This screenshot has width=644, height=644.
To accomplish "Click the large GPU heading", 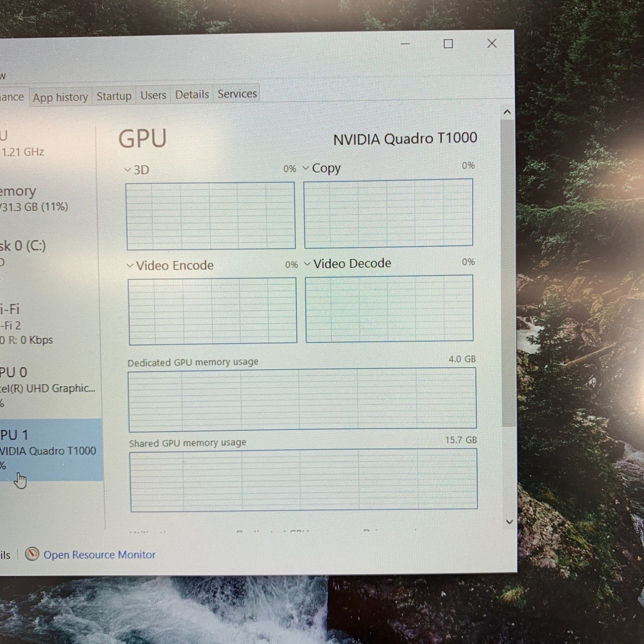I will pos(143,138).
